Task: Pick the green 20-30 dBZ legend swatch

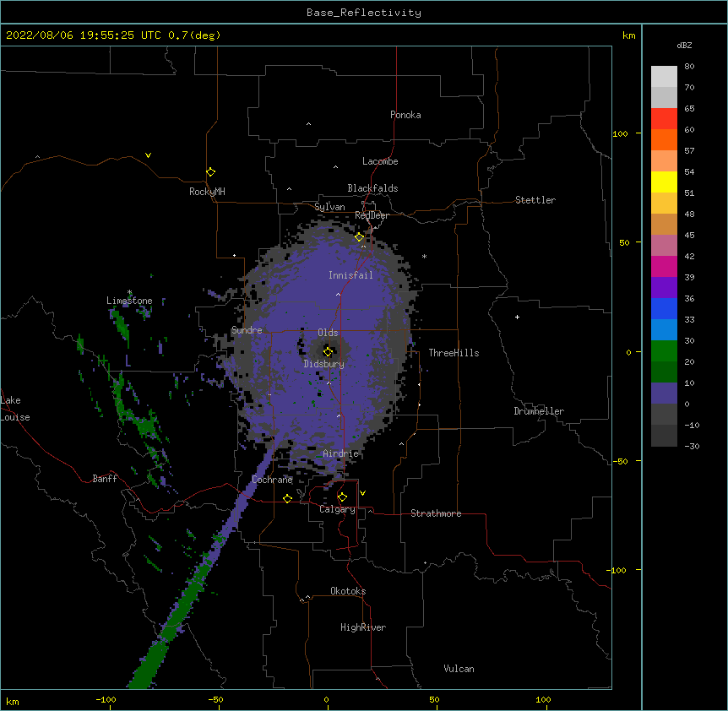Action: point(664,351)
